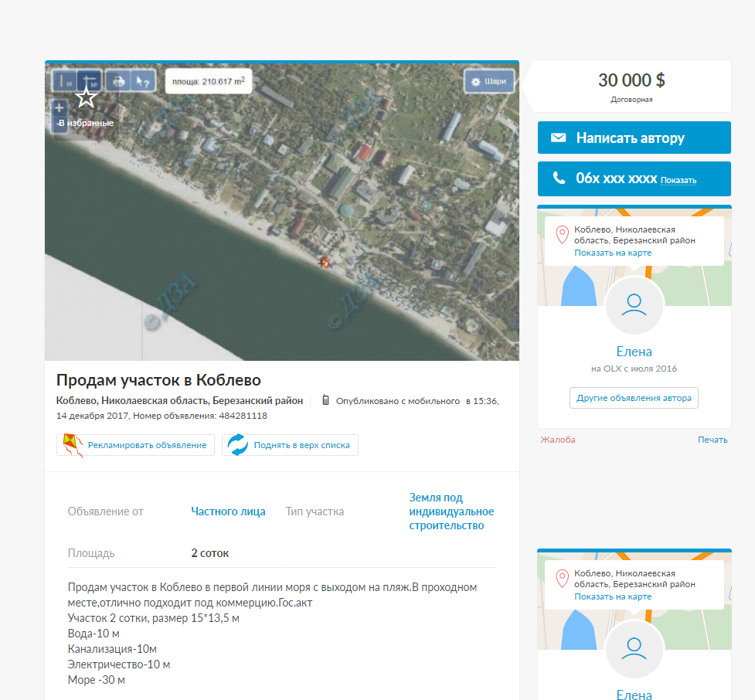This screenshot has height=700, width=755.
Task: Select the area measurement tool on map
Action: [90, 80]
